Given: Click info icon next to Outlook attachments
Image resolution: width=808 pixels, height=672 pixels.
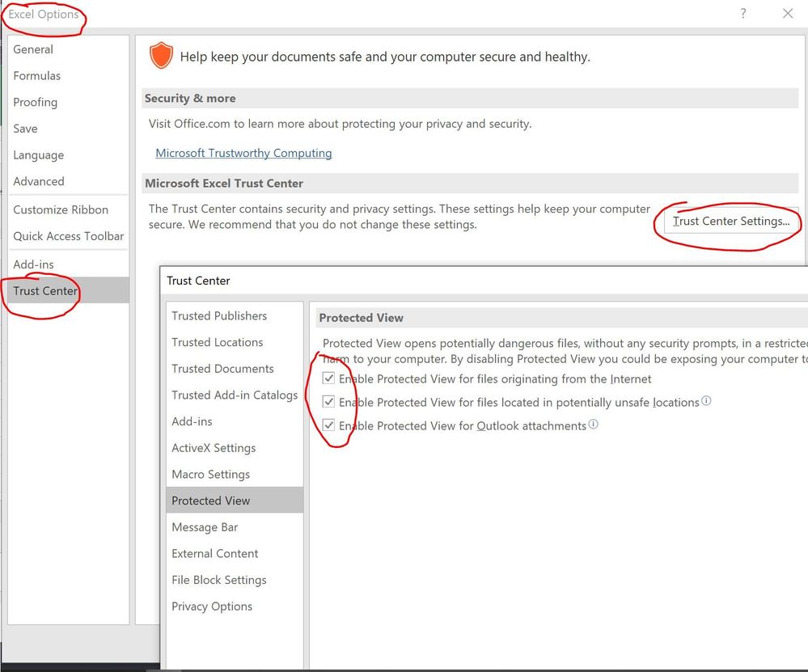Looking at the screenshot, I should (593, 424).
